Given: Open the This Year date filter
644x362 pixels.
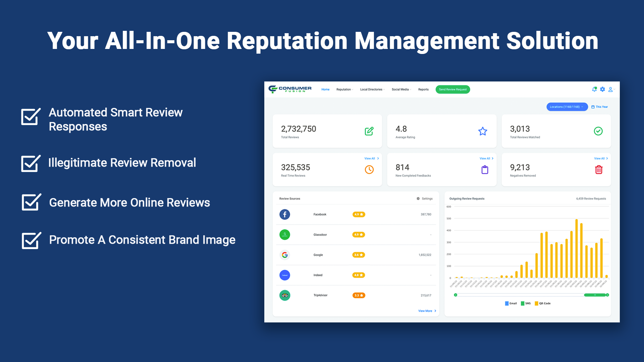Looking at the screenshot, I should (x=599, y=107).
